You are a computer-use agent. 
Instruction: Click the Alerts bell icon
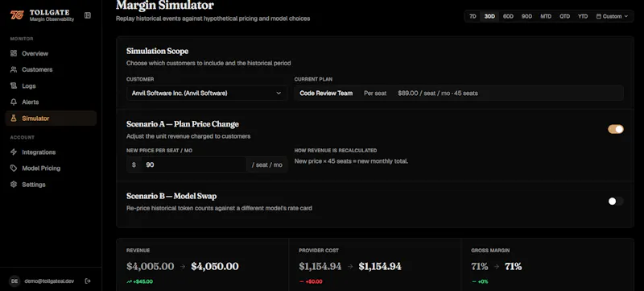[x=14, y=102]
